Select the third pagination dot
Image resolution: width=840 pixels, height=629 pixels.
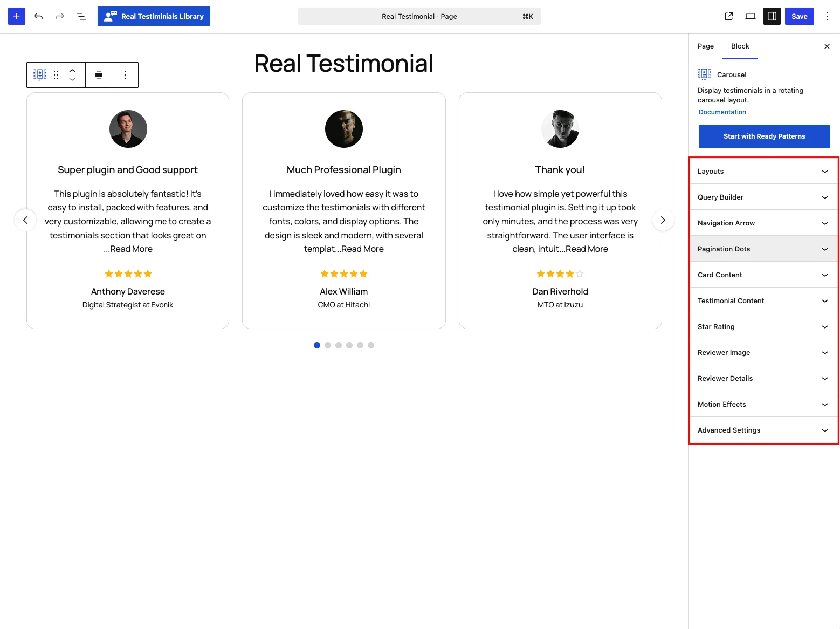[x=339, y=345]
